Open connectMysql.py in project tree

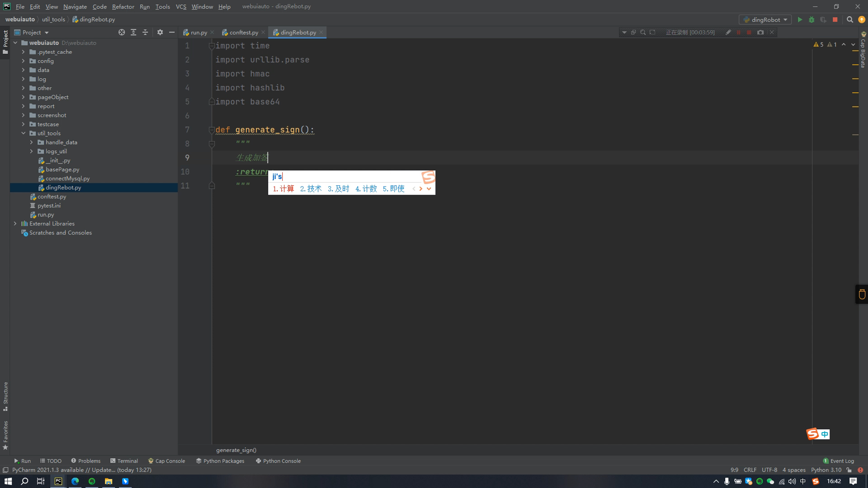pos(67,178)
